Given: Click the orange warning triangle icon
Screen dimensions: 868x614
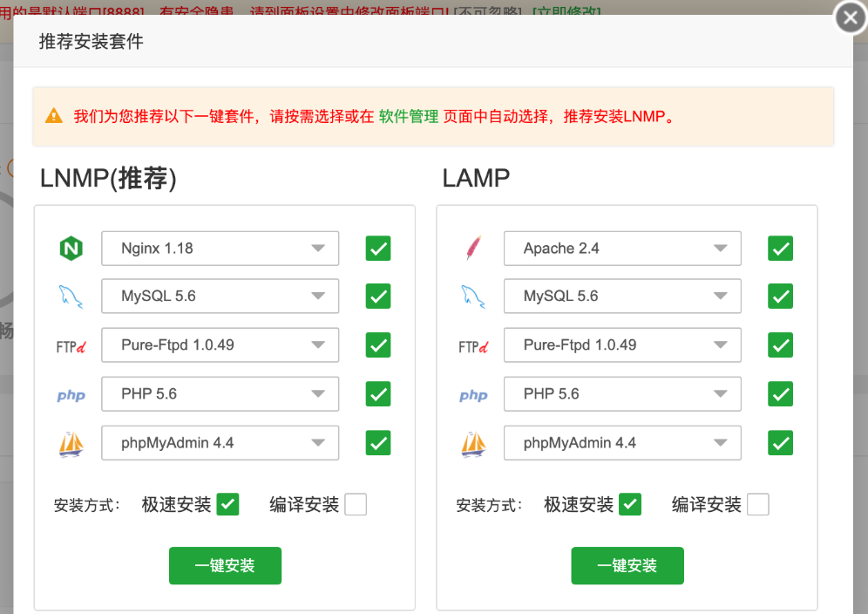Looking at the screenshot, I should pyautogui.click(x=54, y=116).
